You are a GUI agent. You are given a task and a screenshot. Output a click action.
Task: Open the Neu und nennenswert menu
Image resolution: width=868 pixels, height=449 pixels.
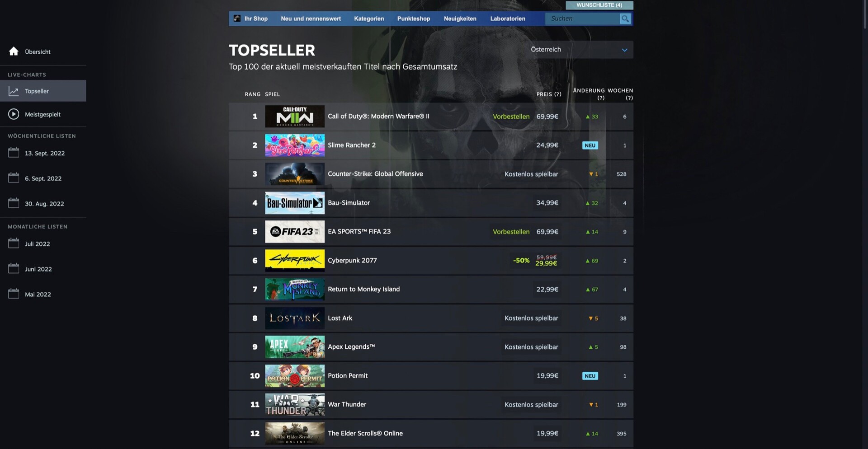[x=311, y=19]
